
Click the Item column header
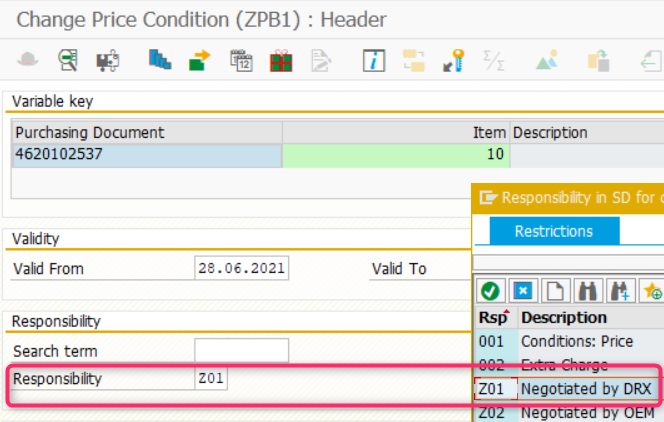pyautogui.click(x=396, y=132)
